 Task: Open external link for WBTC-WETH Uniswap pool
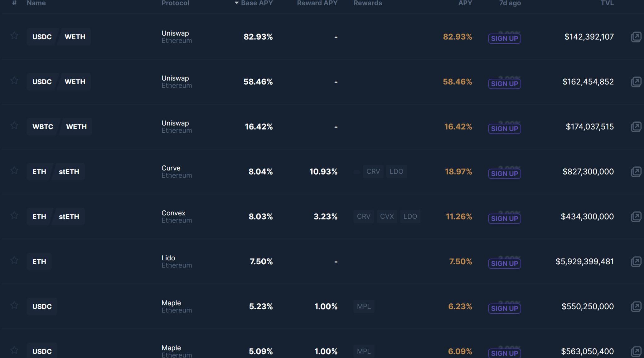point(636,127)
